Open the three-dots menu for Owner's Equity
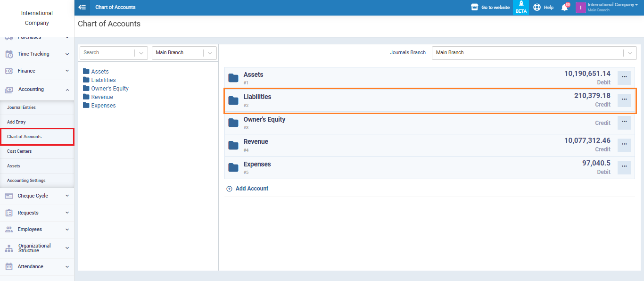 point(624,122)
